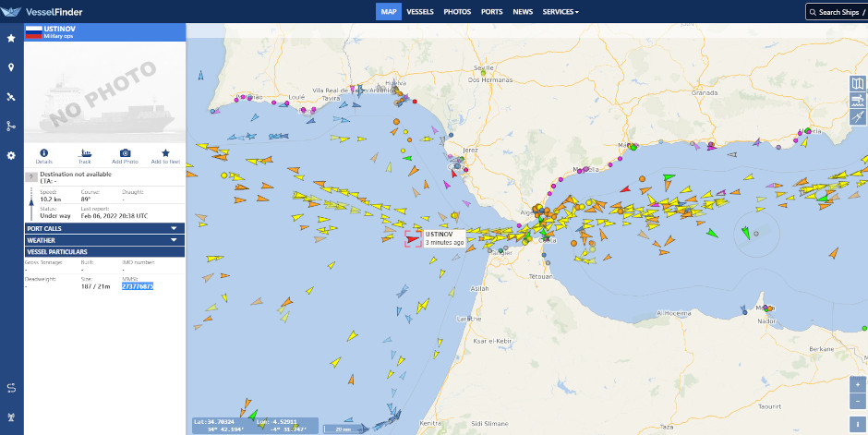868x435 pixels.
Task: Click the Berkane label on map
Action: pyautogui.click(x=822, y=349)
